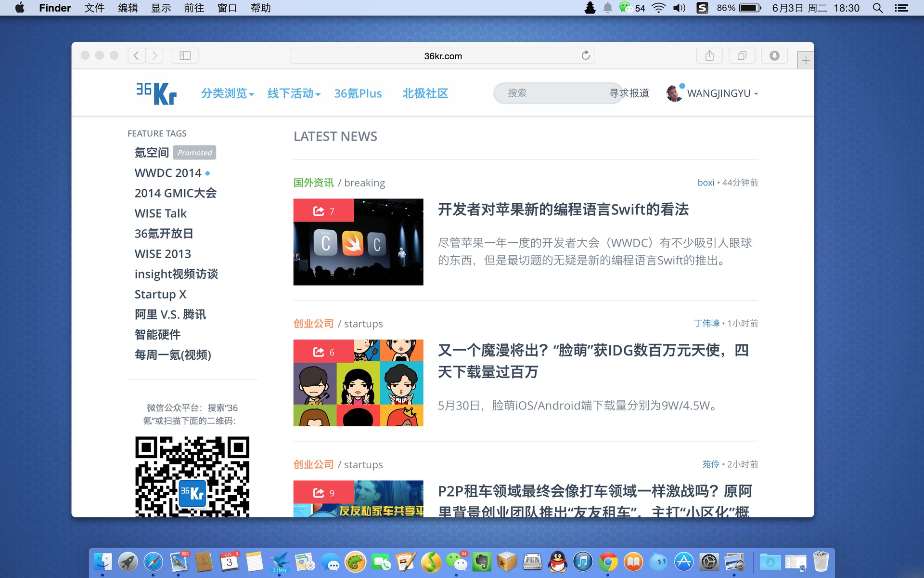Open the Startup X tag
Image resolution: width=924 pixels, height=578 pixels.
pyautogui.click(x=160, y=294)
